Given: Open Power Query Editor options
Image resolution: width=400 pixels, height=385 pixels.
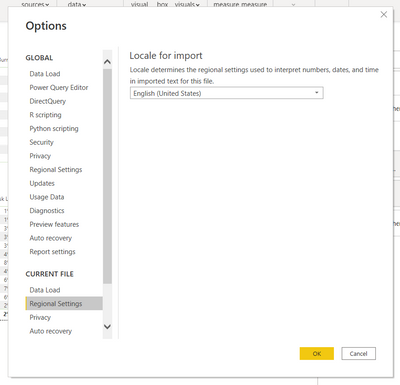Looking at the screenshot, I should 59,87.
